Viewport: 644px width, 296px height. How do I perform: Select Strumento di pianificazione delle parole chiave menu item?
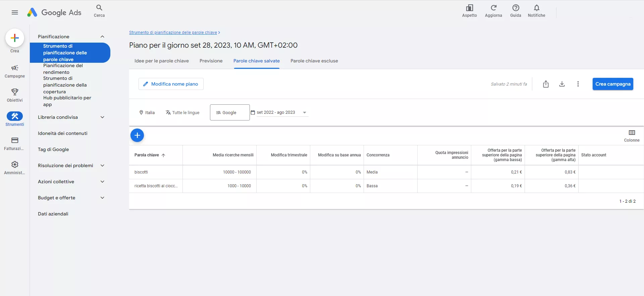(x=70, y=53)
